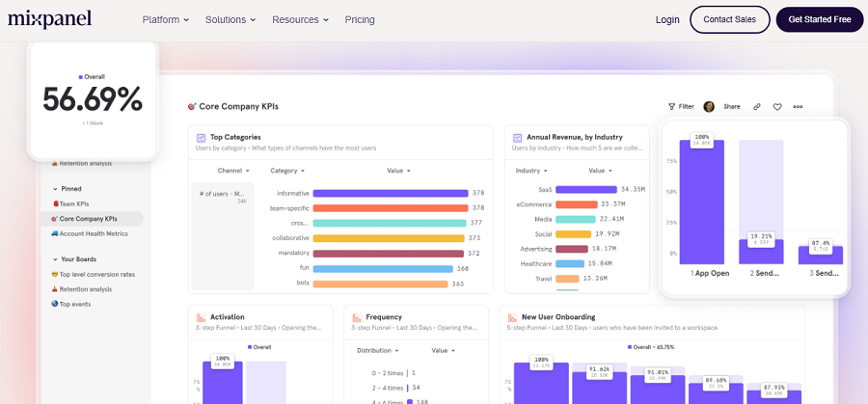Click the Share button
The image size is (868, 404).
point(732,107)
